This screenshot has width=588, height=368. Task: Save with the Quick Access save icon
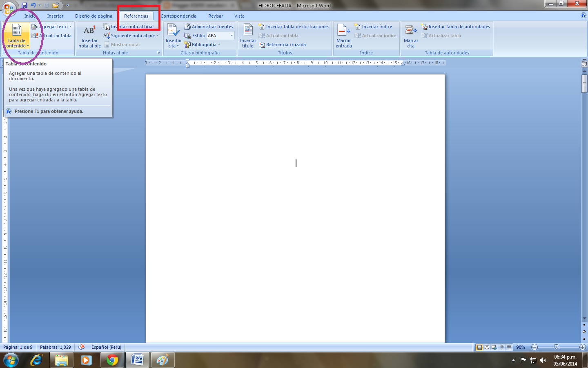[x=24, y=5]
